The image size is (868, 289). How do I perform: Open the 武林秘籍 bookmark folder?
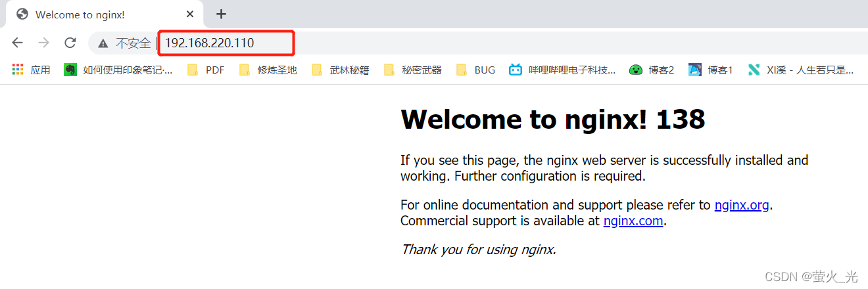click(341, 70)
